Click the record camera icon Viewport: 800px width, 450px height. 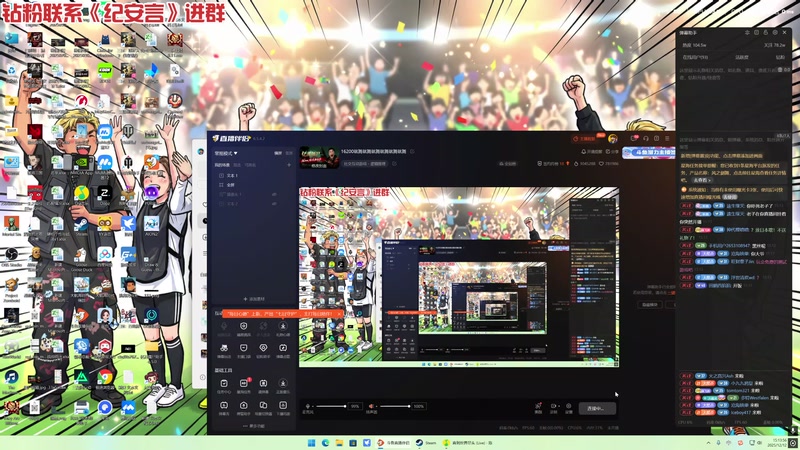[x=553, y=407]
